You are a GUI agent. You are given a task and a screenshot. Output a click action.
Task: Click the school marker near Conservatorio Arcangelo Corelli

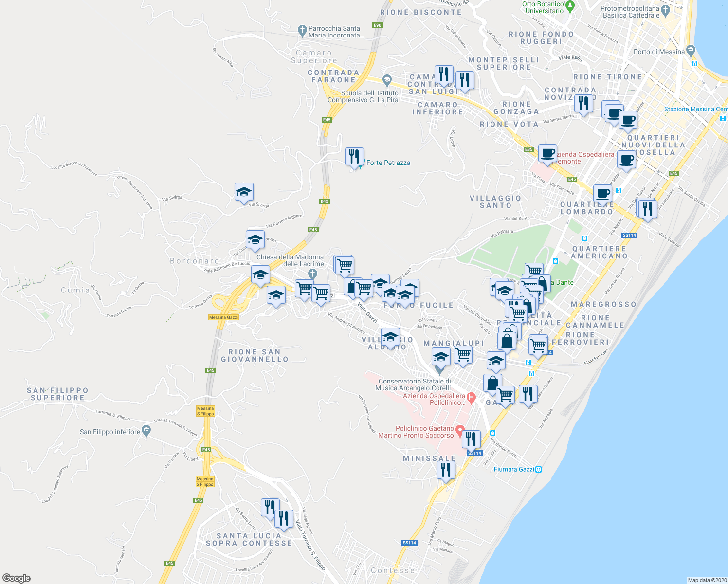coord(440,357)
